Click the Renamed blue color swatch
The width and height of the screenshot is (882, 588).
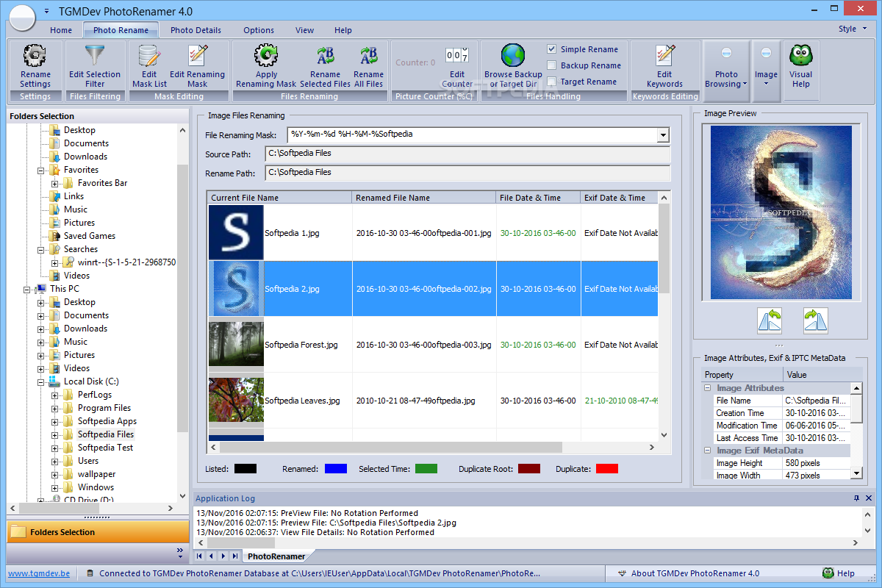coord(335,468)
